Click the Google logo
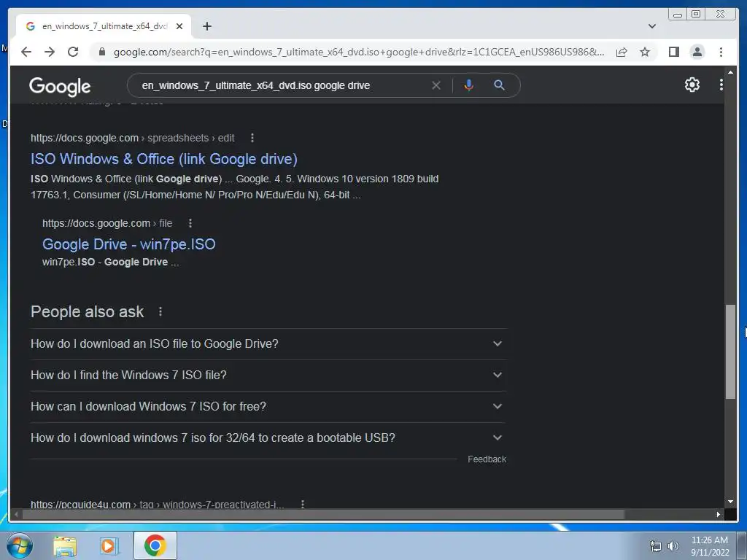Screen dimensions: 747x560 pos(60,86)
